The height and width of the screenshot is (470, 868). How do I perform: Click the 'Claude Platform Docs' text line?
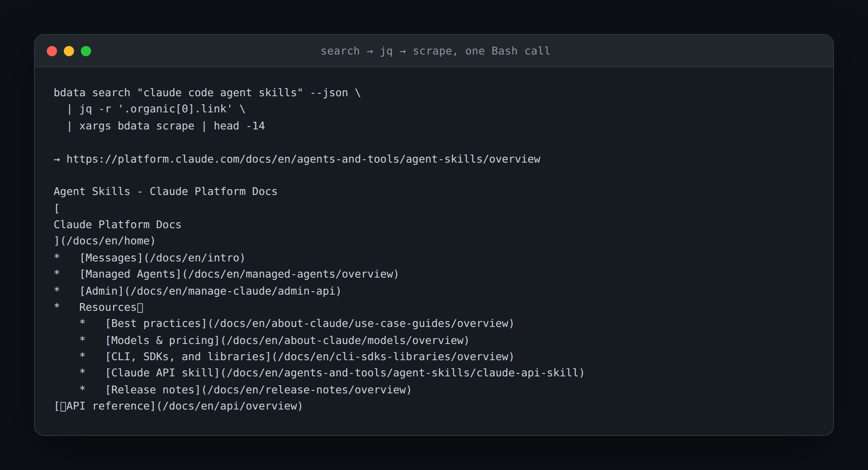click(x=117, y=225)
